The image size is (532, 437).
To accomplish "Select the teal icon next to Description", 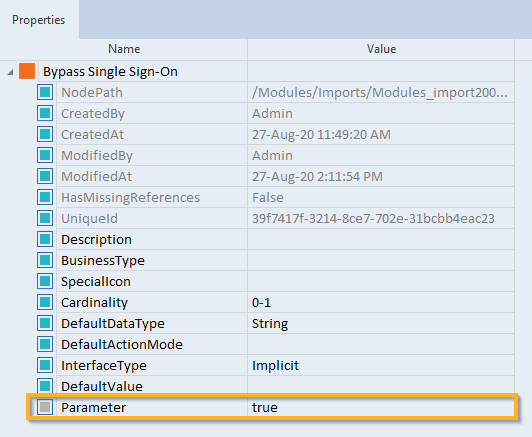I will (x=45, y=239).
